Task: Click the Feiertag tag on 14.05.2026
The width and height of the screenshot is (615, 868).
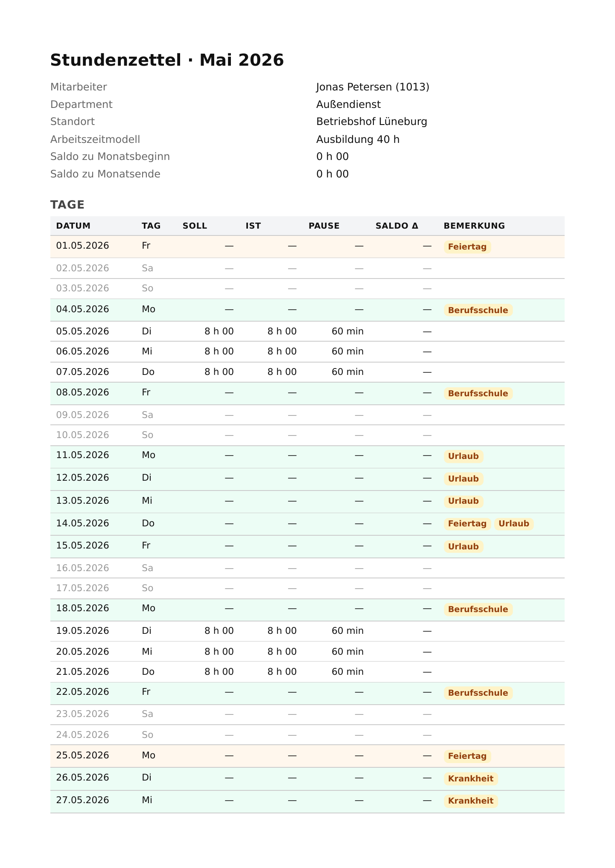Action: pyautogui.click(x=467, y=524)
